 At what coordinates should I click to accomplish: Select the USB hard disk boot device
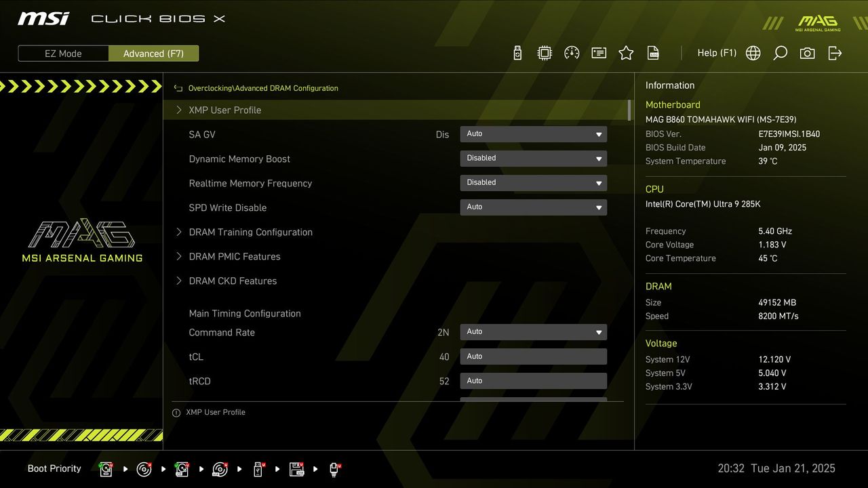click(x=182, y=468)
